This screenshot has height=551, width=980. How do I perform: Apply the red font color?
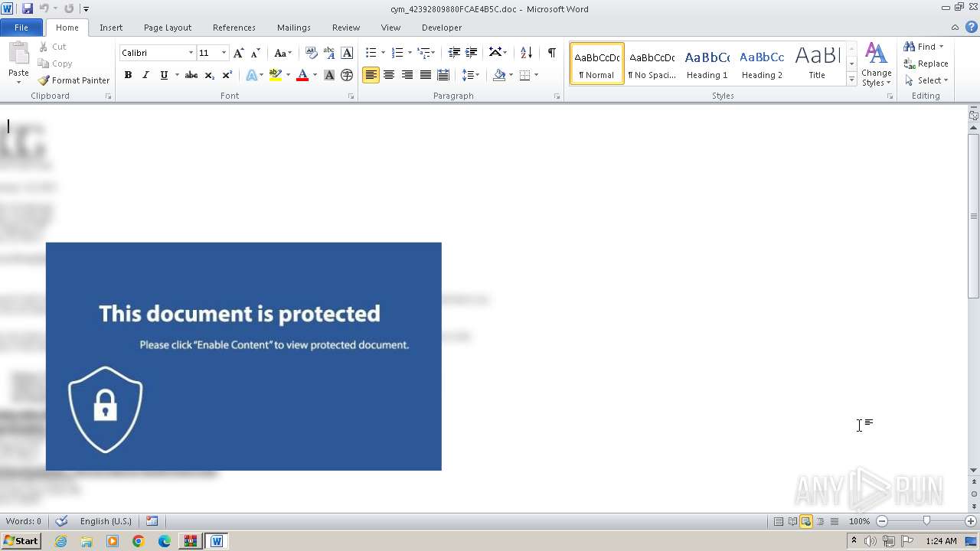pyautogui.click(x=302, y=75)
